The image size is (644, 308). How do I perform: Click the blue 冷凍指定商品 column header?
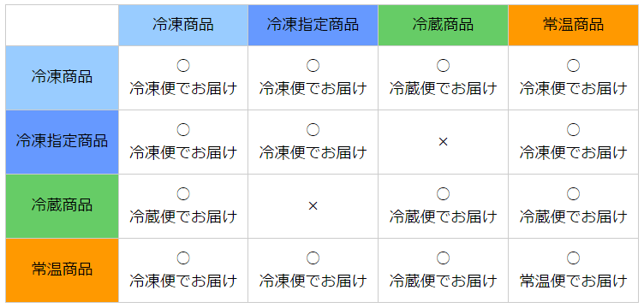tap(313, 25)
